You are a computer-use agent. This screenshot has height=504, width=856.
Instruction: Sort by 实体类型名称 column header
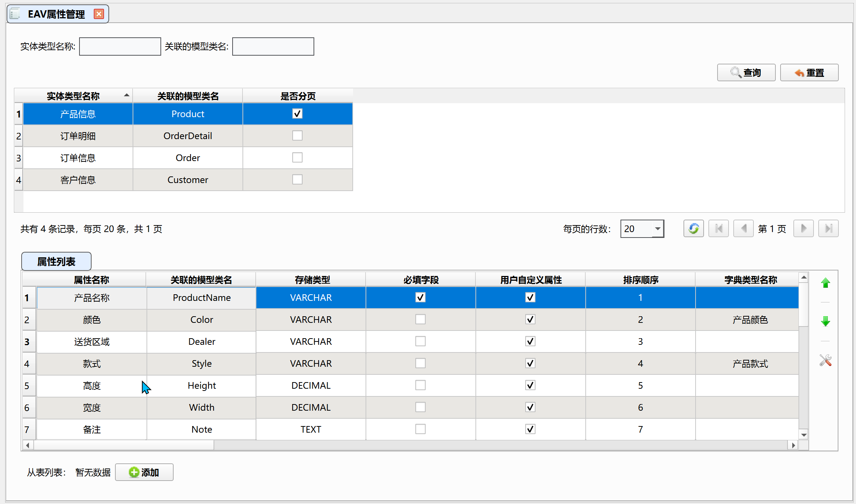click(73, 96)
